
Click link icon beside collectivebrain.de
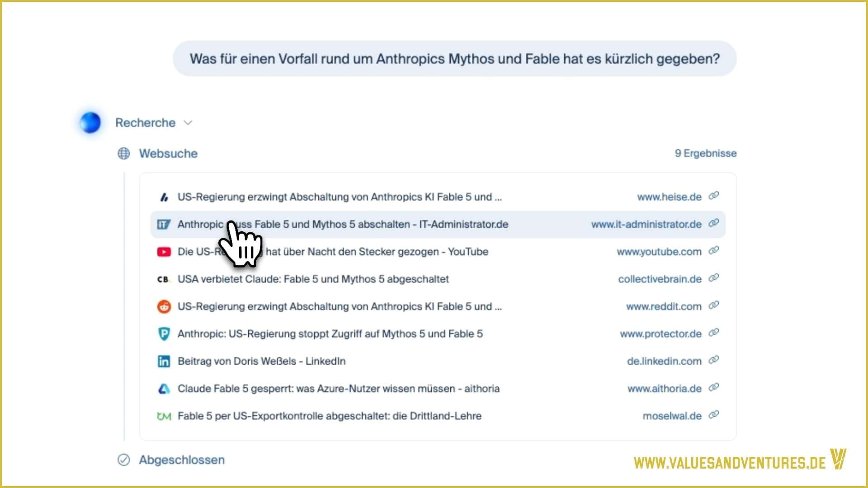point(713,278)
